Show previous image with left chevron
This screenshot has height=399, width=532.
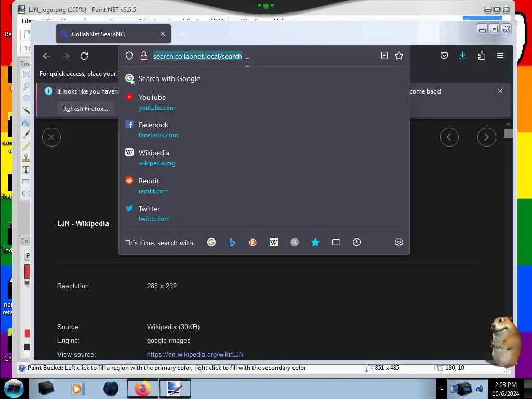tap(449, 137)
